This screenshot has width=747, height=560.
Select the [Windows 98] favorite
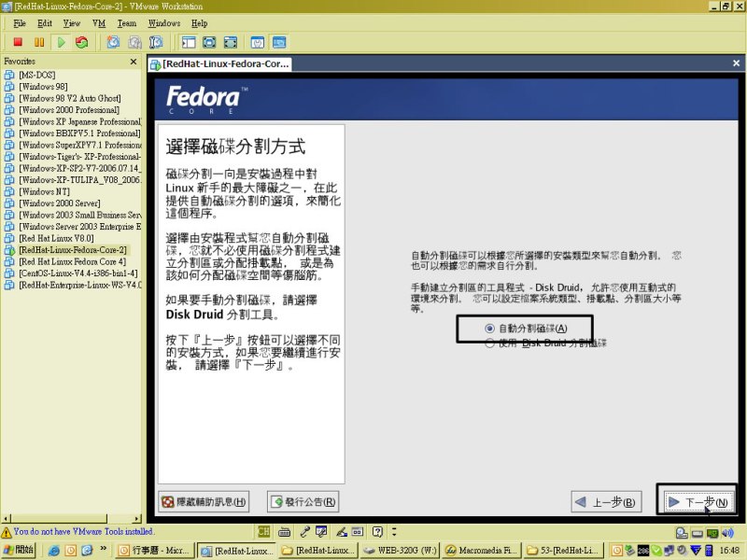click(x=43, y=87)
